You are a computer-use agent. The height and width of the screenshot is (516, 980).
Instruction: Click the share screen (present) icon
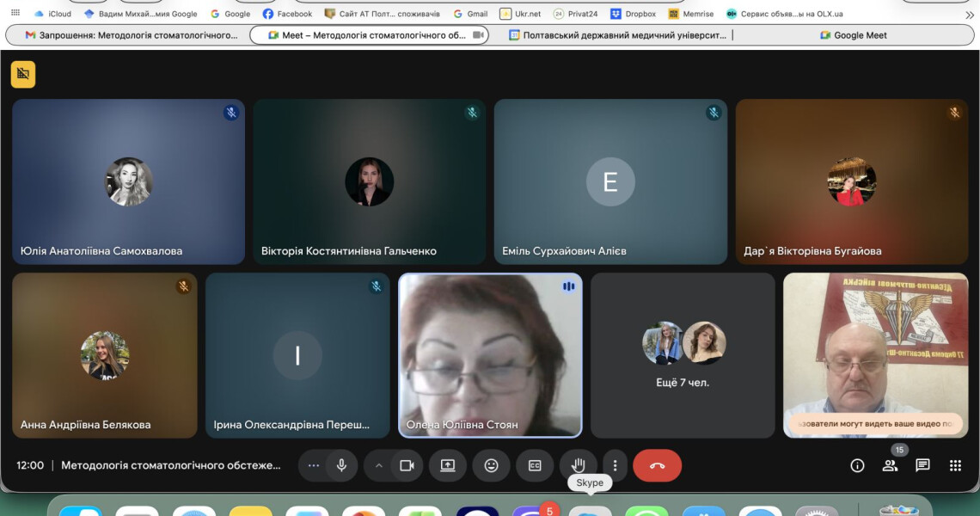448,465
